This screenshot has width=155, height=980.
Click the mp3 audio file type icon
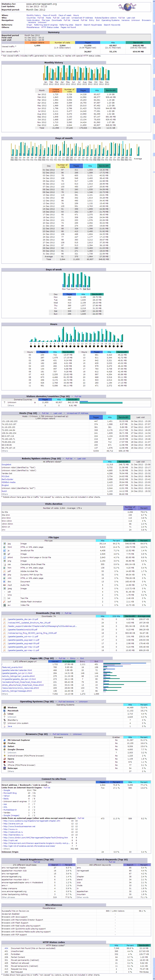coord(5,585)
